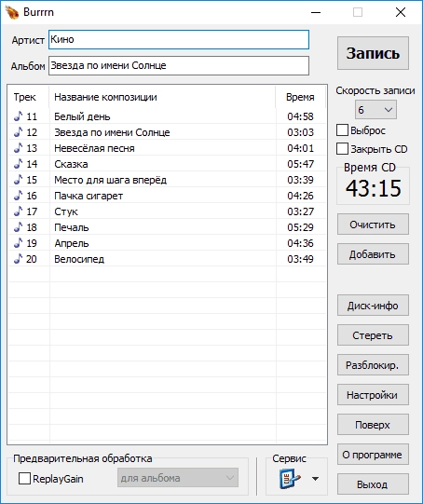Click the music note icon for track 12

[x=19, y=131]
